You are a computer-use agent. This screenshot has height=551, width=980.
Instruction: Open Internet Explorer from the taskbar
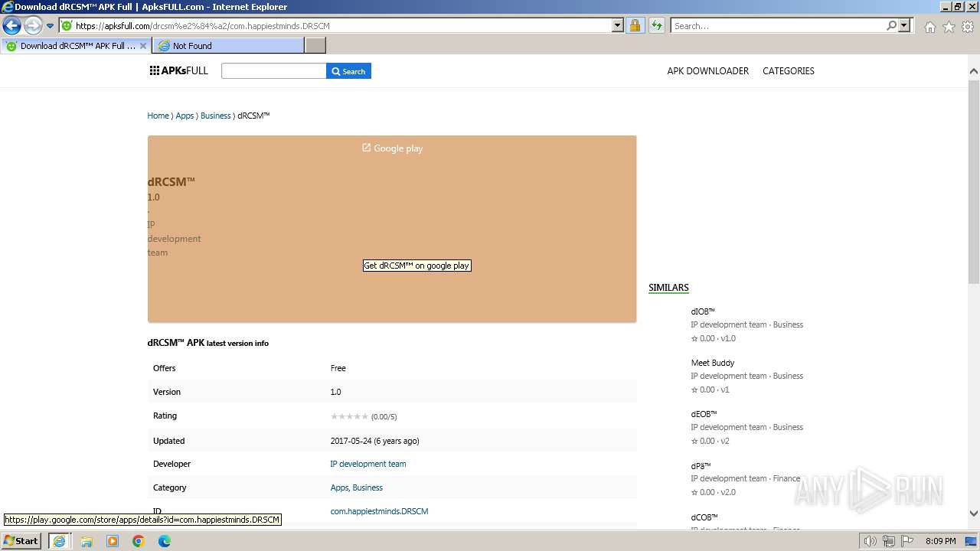(59, 541)
